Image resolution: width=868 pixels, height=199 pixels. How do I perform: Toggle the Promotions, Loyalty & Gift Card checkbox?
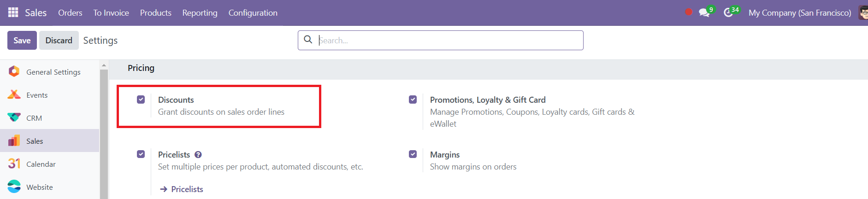(413, 99)
